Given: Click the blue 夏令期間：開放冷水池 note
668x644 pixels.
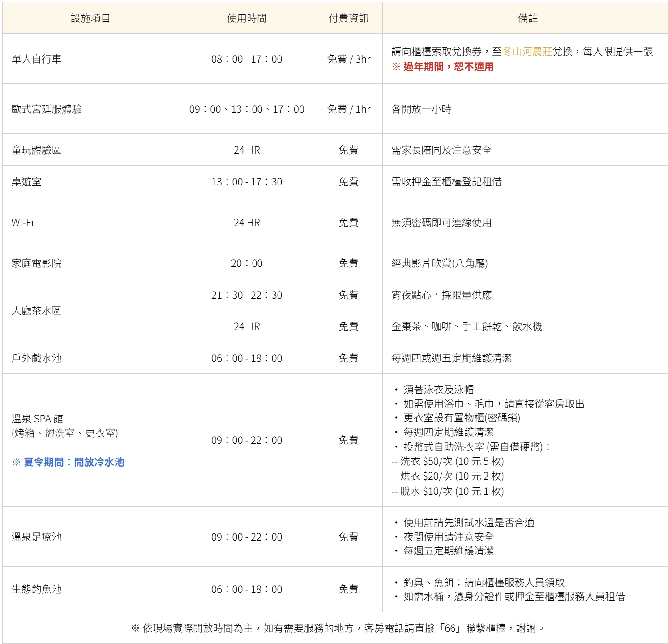Looking at the screenshot, I should (68, 462).
